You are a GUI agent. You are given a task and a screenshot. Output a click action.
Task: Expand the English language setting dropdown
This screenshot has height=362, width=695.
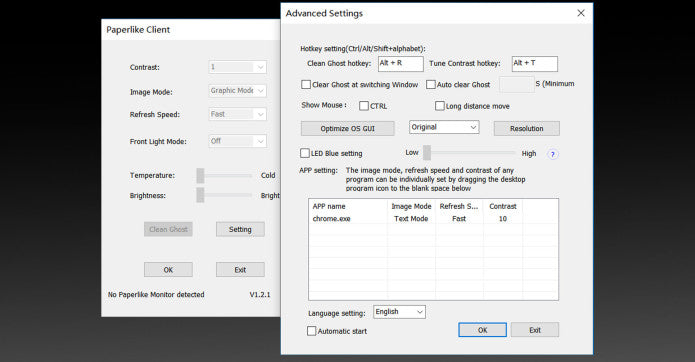(399, 312)
